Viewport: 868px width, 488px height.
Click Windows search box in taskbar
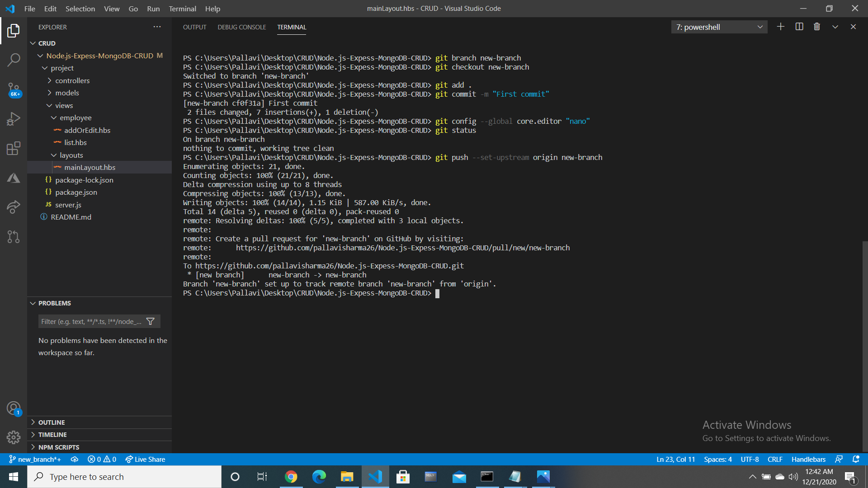(x=124, y=477)
